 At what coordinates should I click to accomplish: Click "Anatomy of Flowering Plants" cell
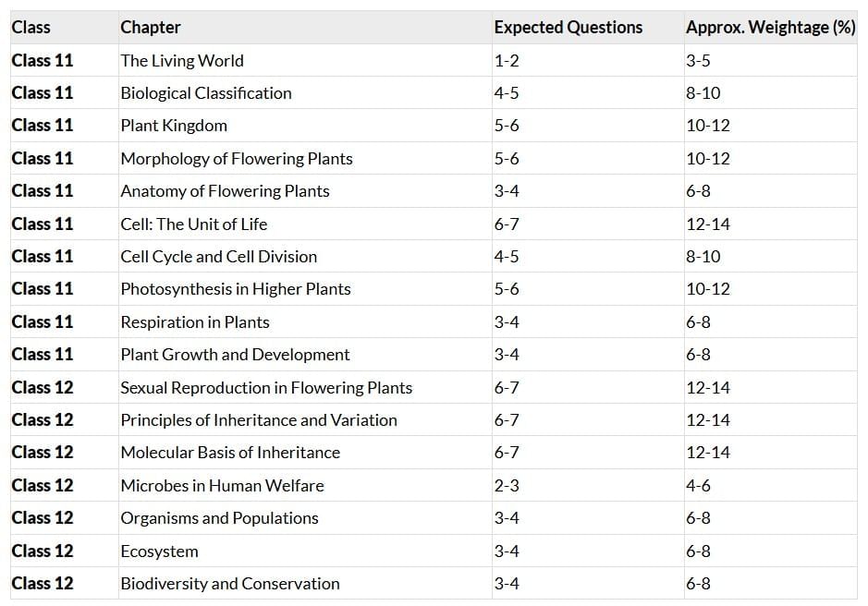[225, 191]
